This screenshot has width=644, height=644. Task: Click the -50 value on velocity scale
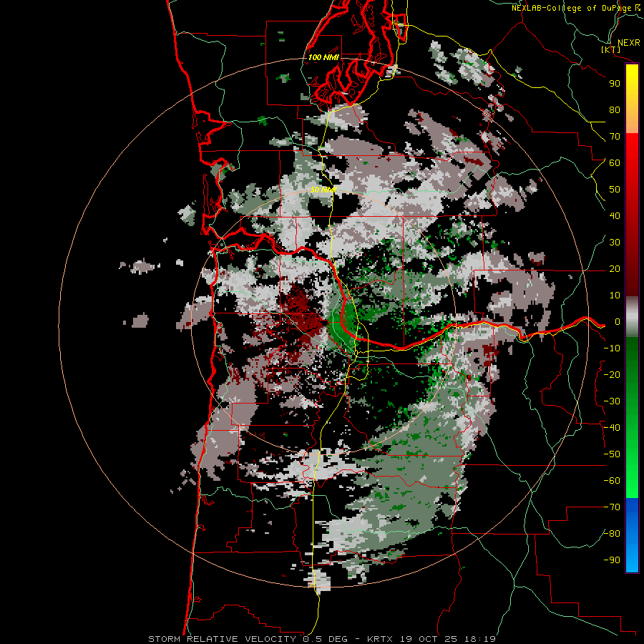pyautogui.click(x=612, y=454)
